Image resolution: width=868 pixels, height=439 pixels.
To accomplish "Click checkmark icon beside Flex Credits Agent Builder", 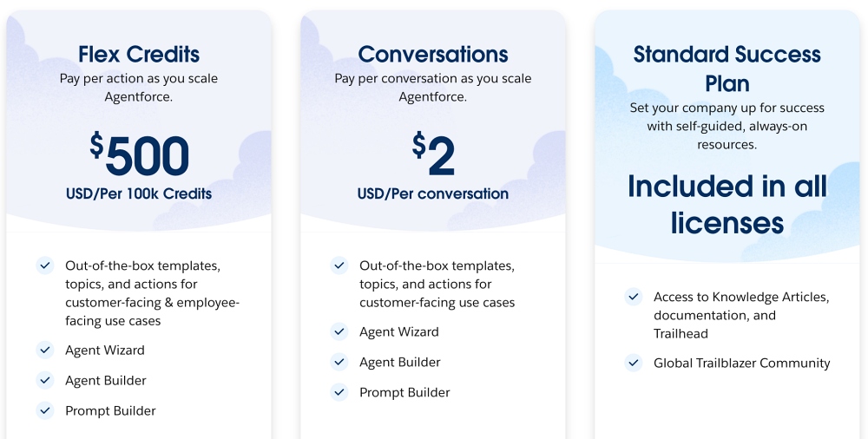I will tap(45, 380).
